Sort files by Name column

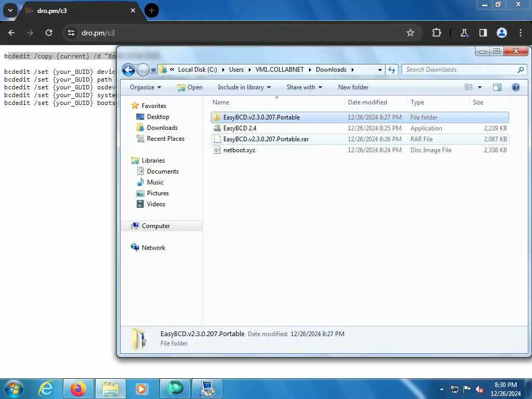277,102
